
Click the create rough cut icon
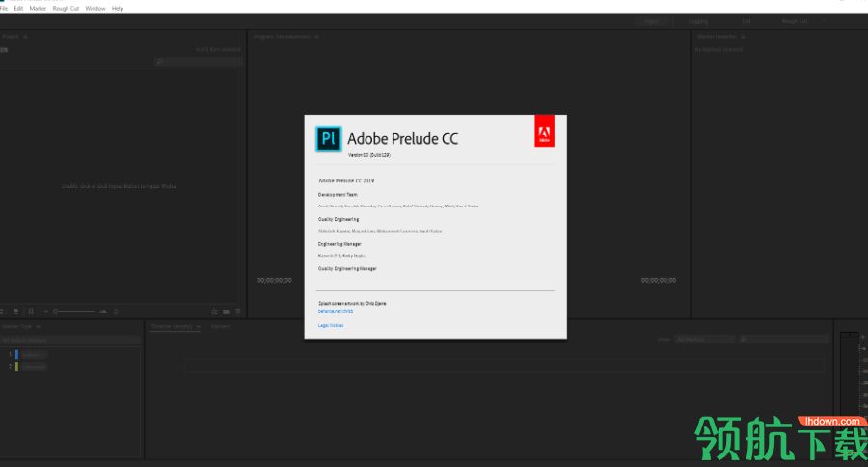(214, 312)
